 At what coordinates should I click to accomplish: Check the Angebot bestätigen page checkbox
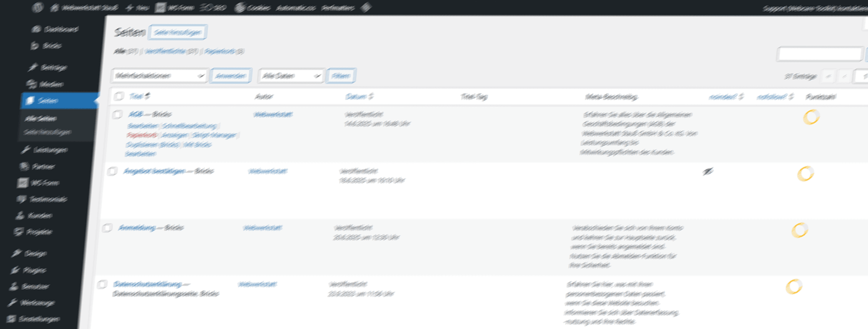point(112,171)
